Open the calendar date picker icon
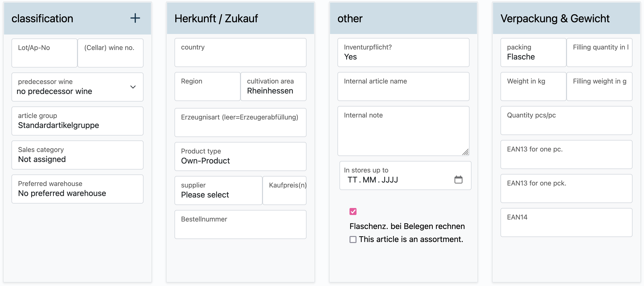Screen dimensions: 644x286 pyautogui.click(x=458, y=179)
